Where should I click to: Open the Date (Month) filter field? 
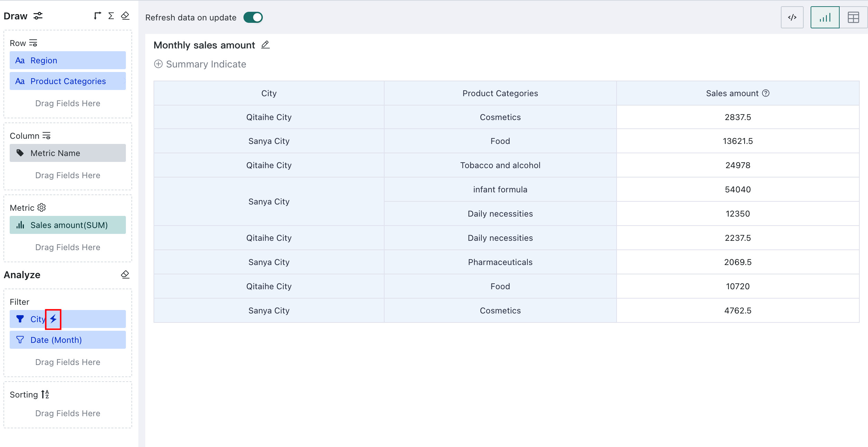(x=68, y=340)
